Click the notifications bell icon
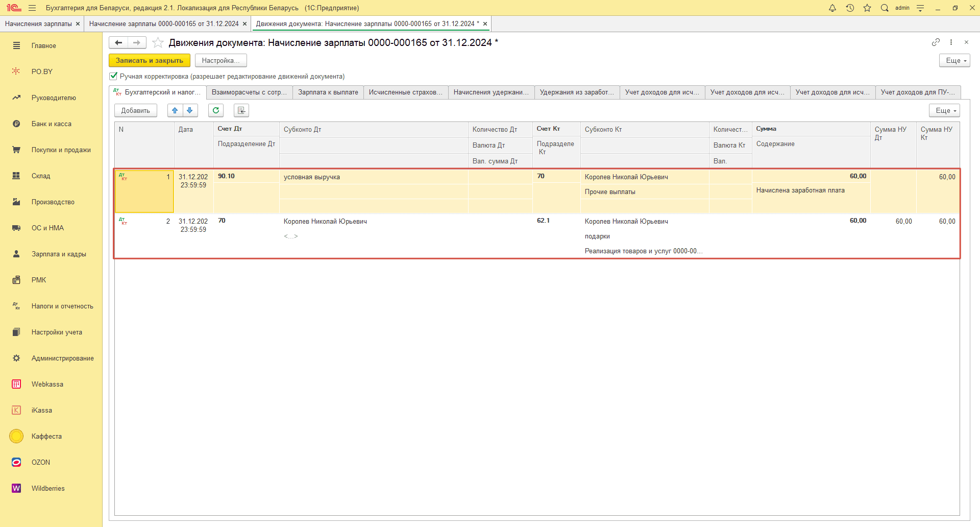Screen dimensions: 980x527 tap(832, 8)
